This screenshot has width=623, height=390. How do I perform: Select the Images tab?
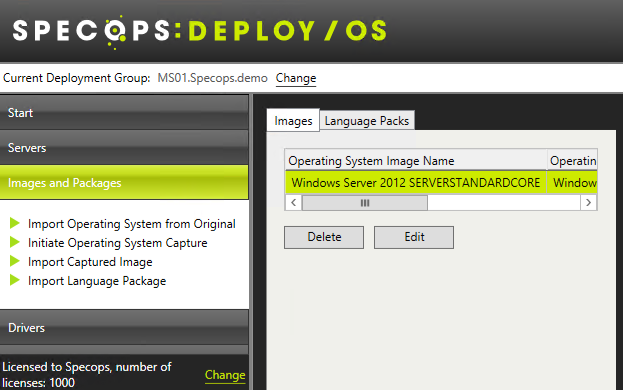tap(293, 120)
